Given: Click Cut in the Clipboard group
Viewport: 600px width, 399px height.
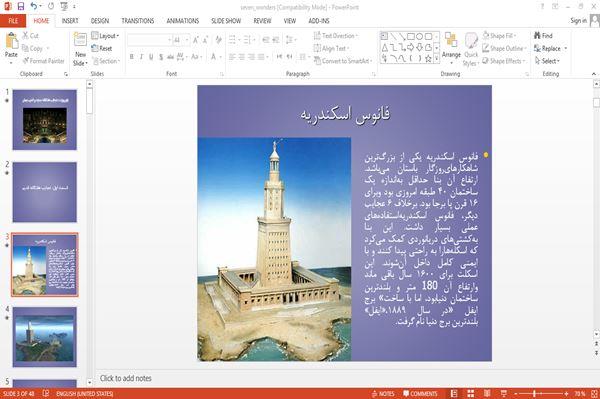Looking at the screenshot, I should 30,36.
